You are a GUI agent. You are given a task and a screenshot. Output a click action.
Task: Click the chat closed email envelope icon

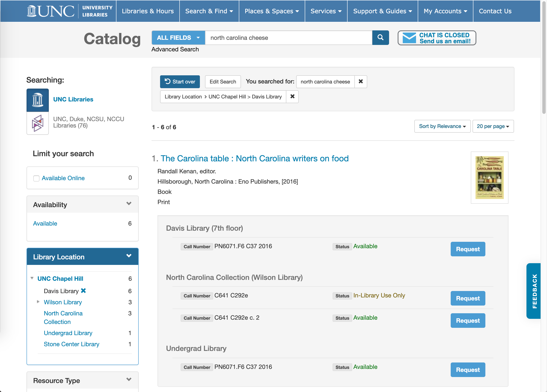tap(409, 38)
